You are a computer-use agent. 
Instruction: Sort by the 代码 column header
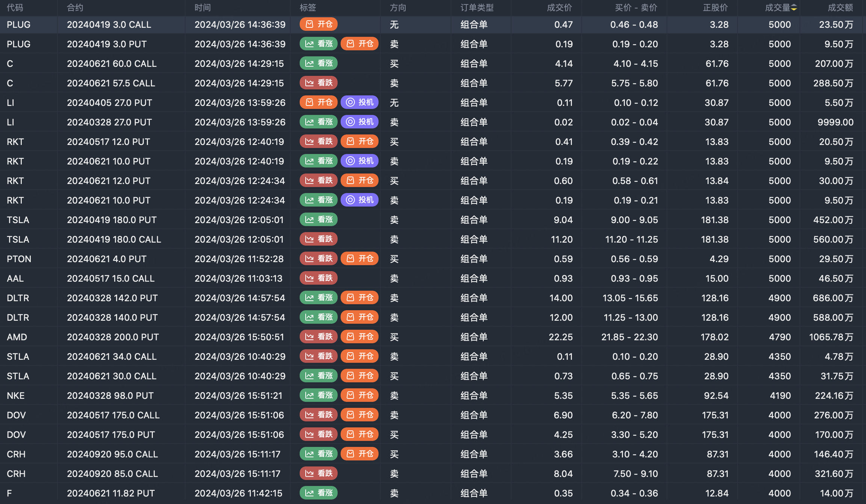click(15, 8)
